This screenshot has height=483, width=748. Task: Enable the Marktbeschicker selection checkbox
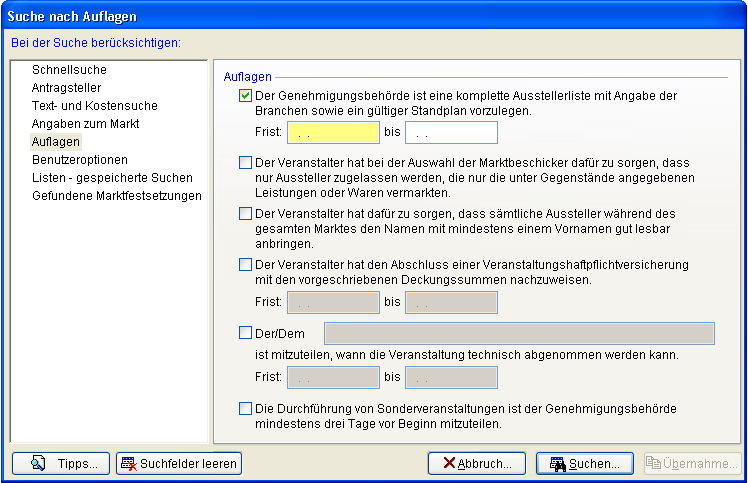pyautogui.click(x=246, y=162)
